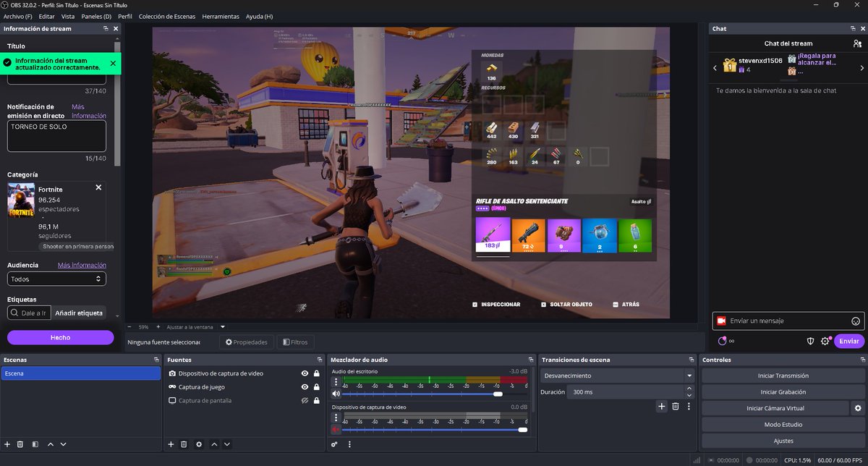Enable Modo Estudio
Screen dimensions: 868x466
784,425
